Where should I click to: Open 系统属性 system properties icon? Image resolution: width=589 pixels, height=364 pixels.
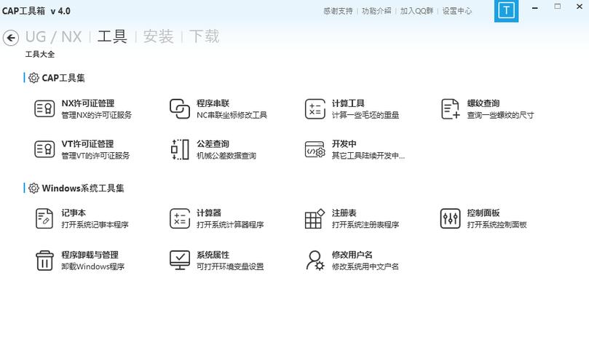(x=180, y=261)
